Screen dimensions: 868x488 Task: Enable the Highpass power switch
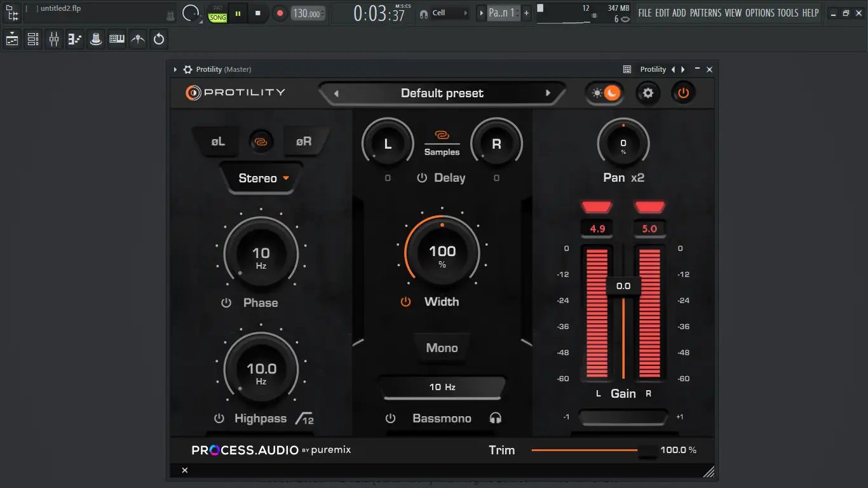click(x=219, y=418)
